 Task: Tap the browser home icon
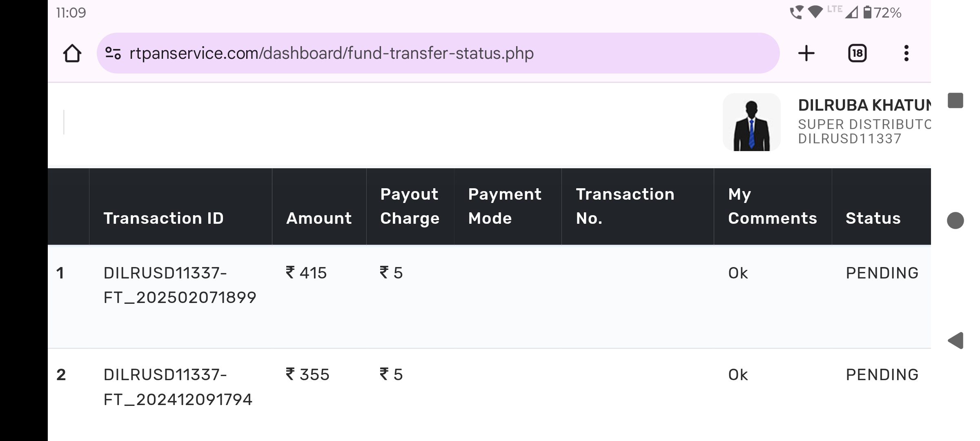point(72,53)
